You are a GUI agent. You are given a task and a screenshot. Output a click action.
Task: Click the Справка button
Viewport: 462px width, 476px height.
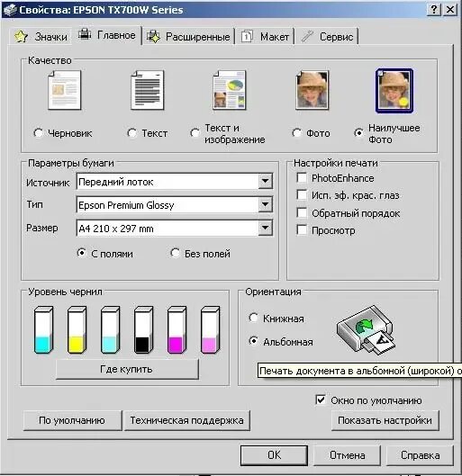420,455
